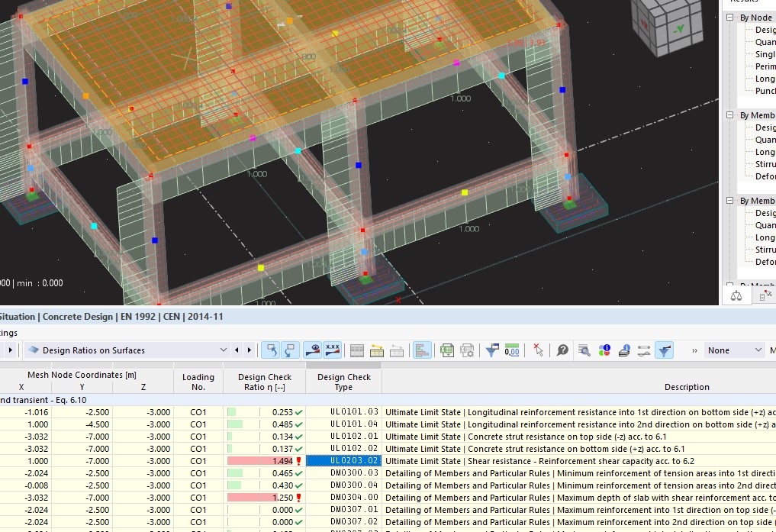Click the x.xx result values display icon

333,350
